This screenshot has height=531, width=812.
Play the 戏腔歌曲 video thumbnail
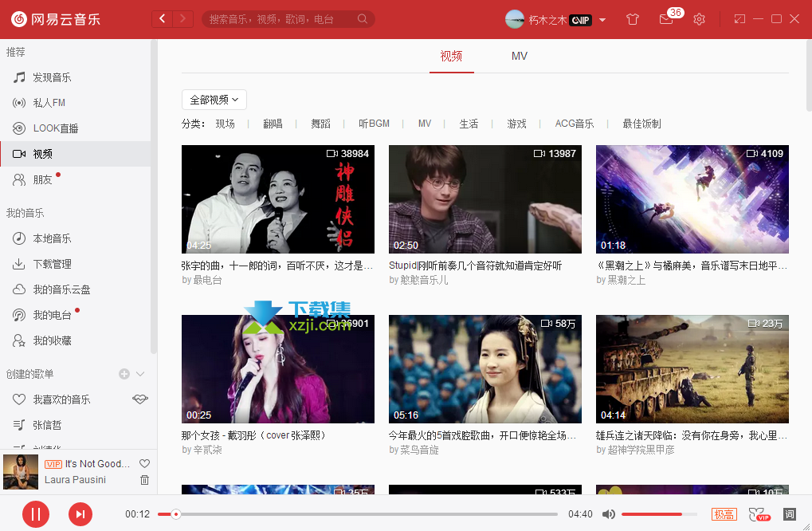pos(485,369)
